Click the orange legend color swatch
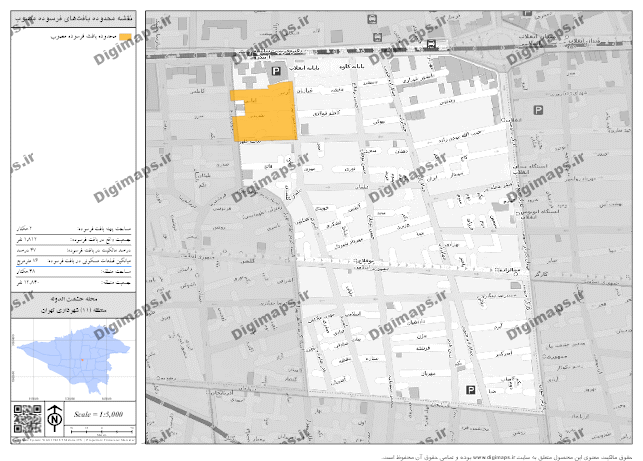 [x=124, y=37]
